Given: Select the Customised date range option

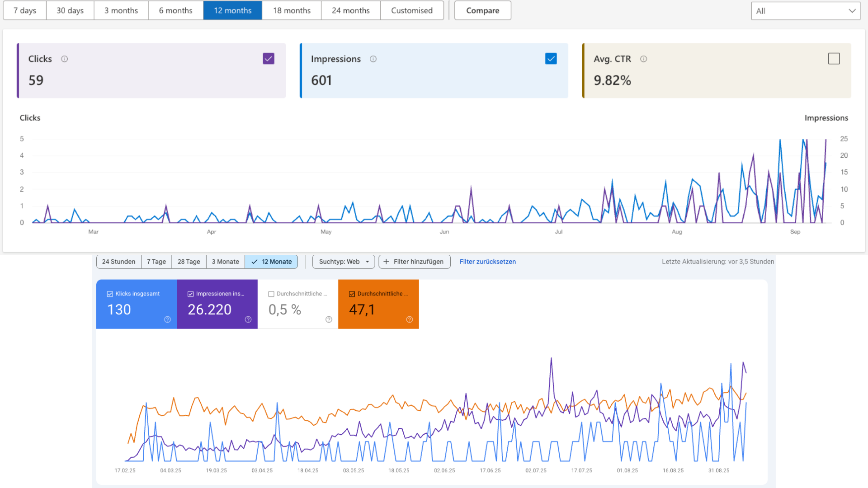Looking at the screenshot, I should (411, 10).
